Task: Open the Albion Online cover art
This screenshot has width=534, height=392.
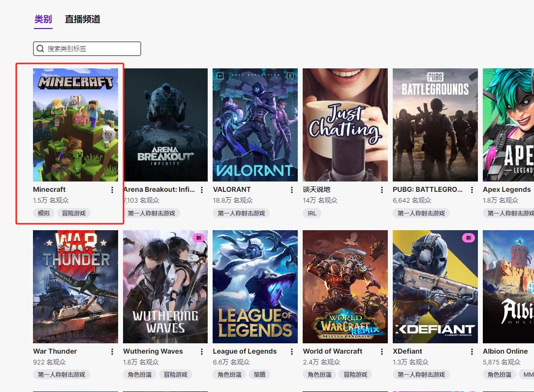Action: [x=508, y=287]
